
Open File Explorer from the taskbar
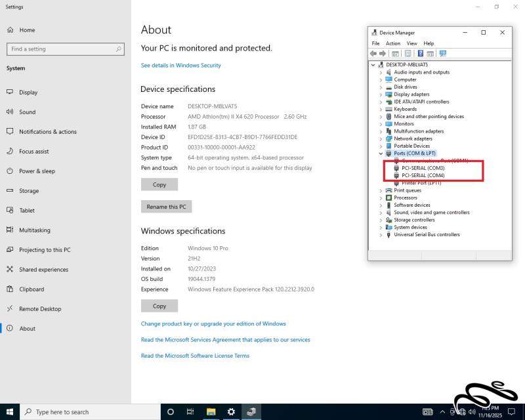211,411
